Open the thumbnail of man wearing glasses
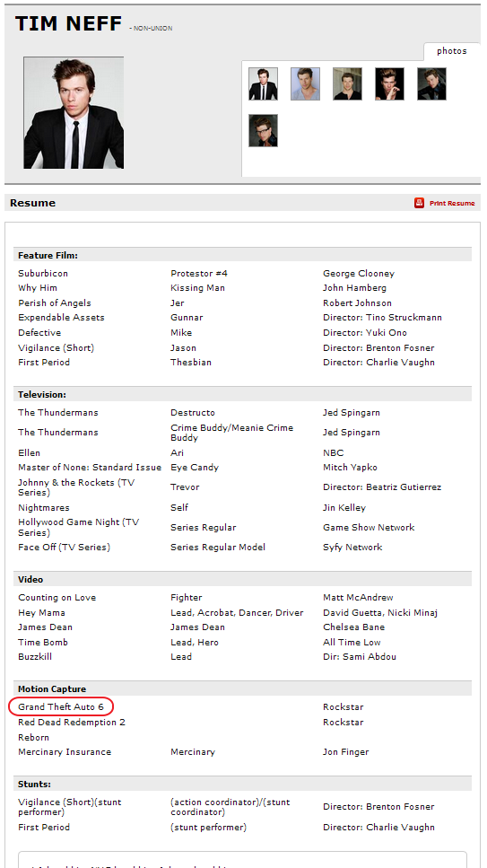 263,131
